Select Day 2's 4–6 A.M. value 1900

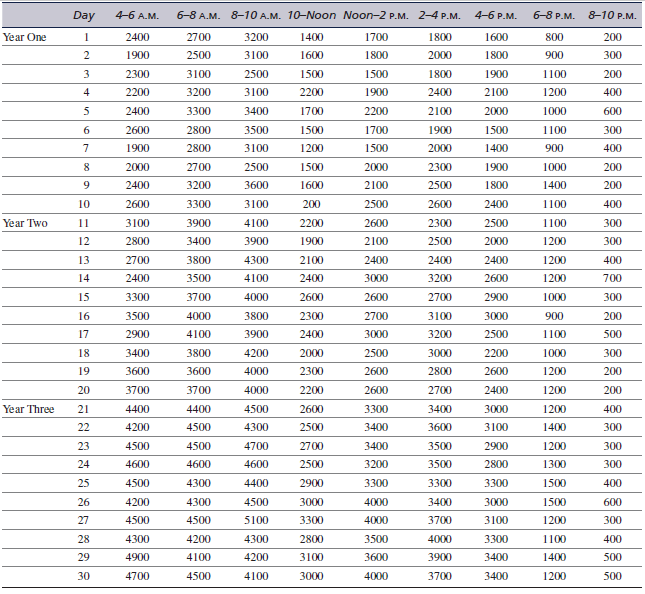137,55
